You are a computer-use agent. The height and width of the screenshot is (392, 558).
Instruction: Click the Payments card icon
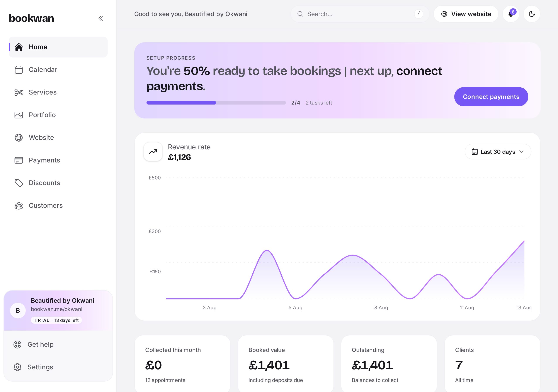click(x=19, y=160)
